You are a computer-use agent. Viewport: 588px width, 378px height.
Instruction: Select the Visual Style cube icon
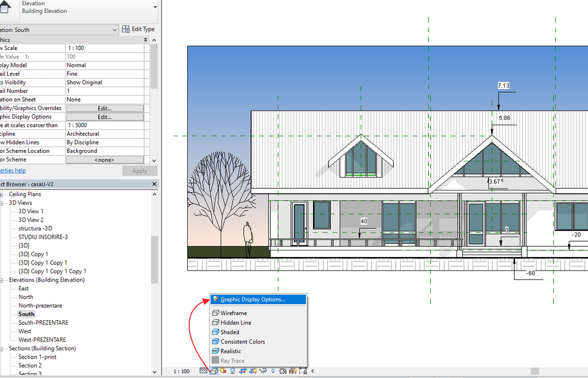pos(214,371)
